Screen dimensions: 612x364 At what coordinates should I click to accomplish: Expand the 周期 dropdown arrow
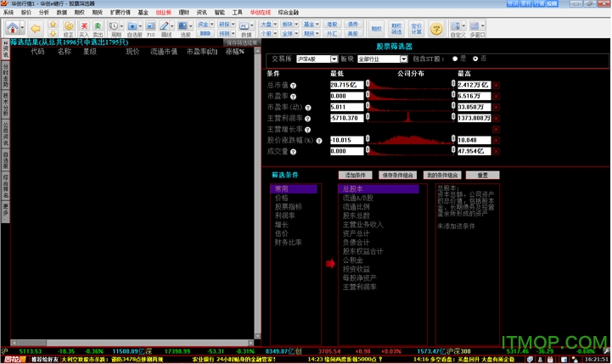(121, 26)
